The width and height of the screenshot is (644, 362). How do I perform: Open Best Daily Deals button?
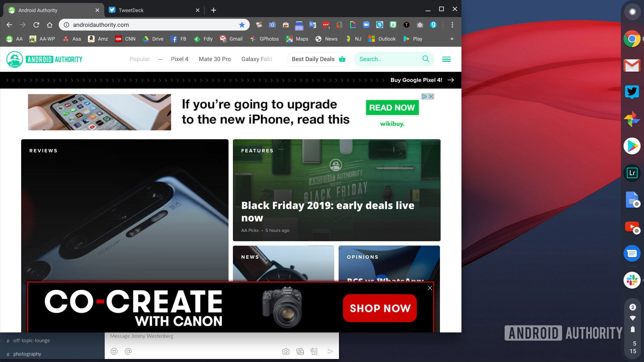click(x=318, y=59)
